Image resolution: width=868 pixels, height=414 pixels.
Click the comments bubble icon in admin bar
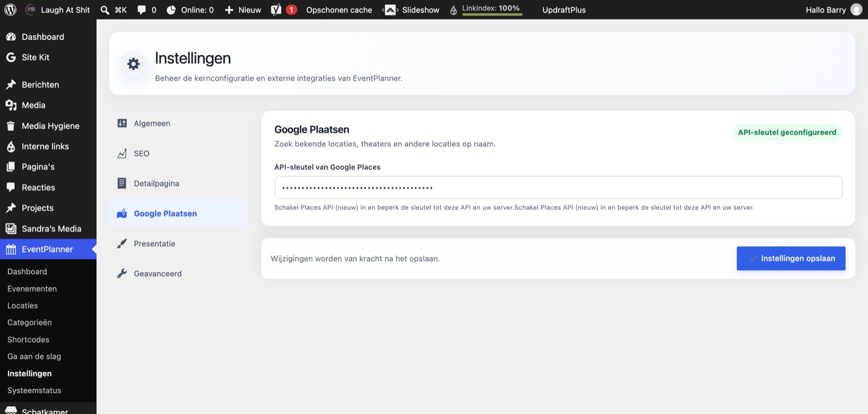tap(142, 10)
